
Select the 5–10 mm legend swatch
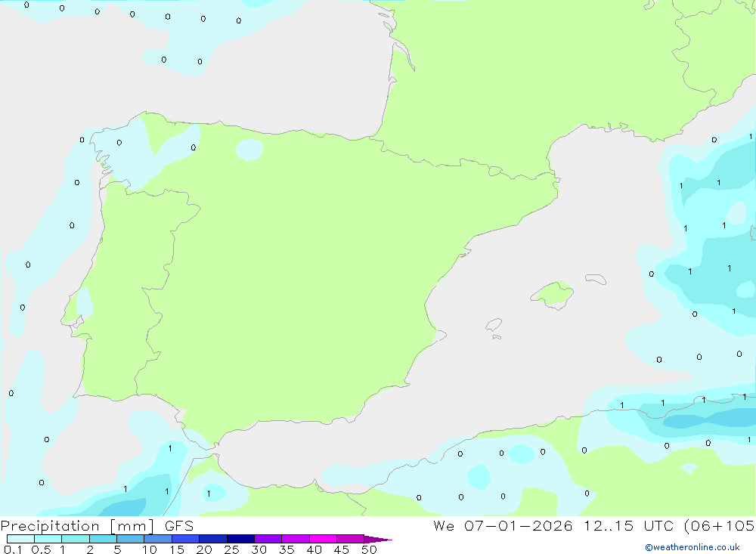(x=131, y=539)
